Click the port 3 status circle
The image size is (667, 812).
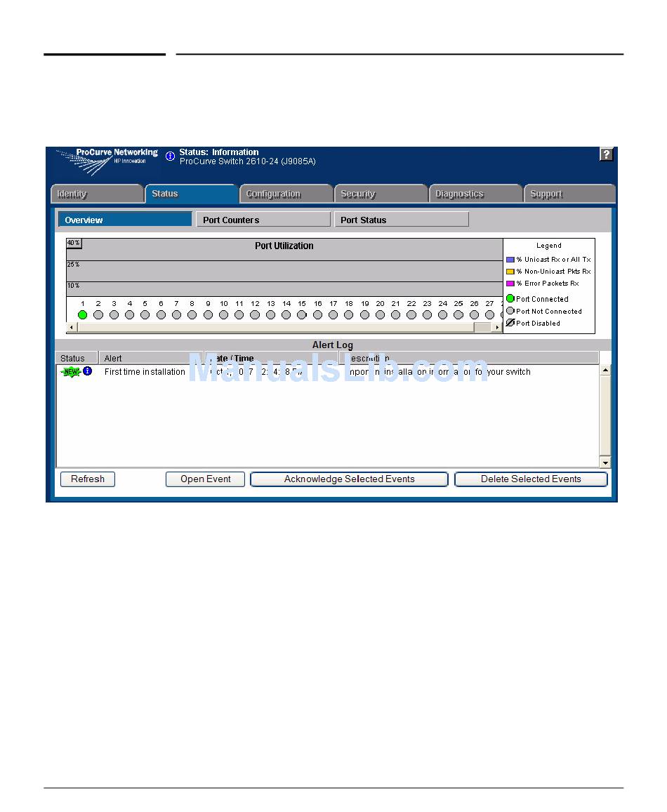114,314
